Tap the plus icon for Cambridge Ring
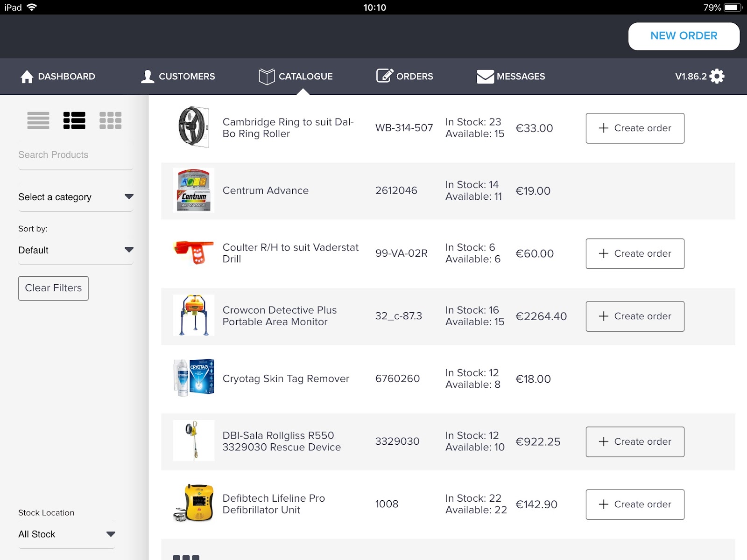 click(x=604, y=128)
